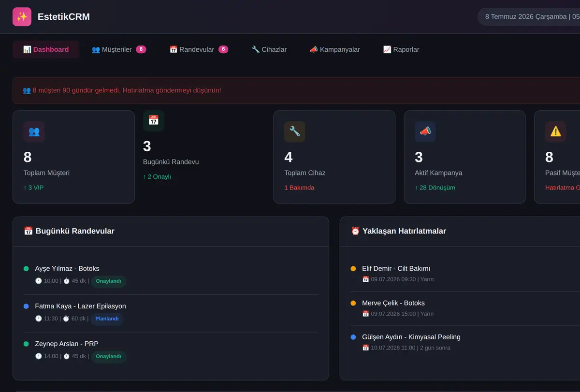The height and width of the screenshot is (392, 580).
Task: Click the Toplam Cihaz wrench icon
Action: tap(295, 131)
